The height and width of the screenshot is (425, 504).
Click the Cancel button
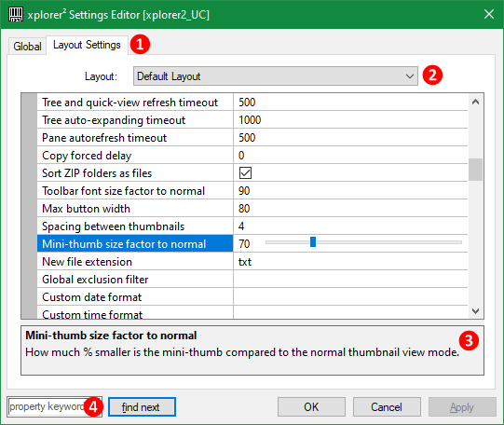click(x=387, y=407)
